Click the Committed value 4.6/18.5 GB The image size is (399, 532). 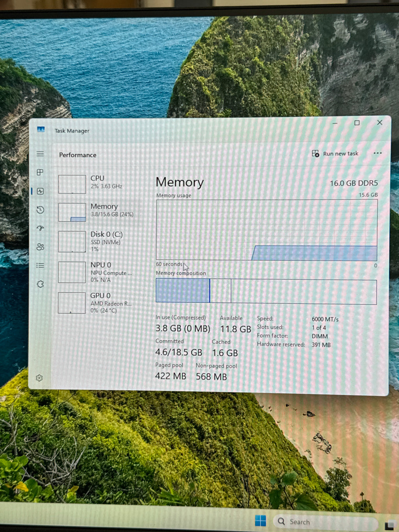coord(179,352)
